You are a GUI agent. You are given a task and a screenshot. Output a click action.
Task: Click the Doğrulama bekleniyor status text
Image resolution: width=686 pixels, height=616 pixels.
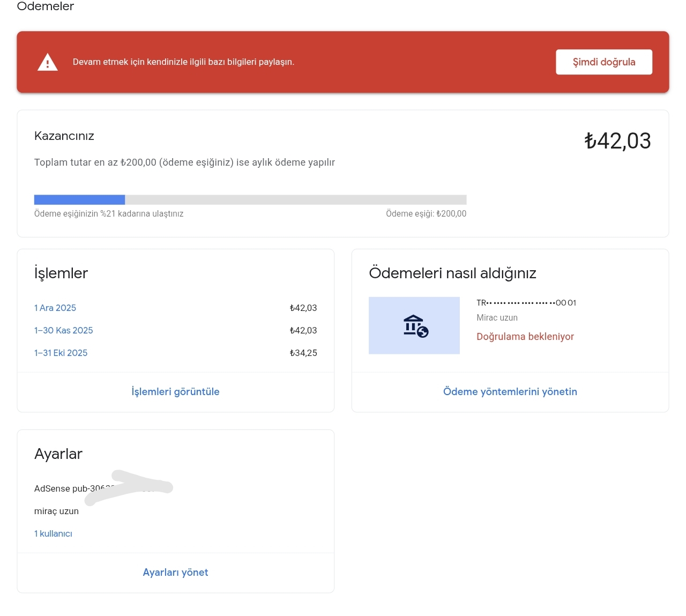coord(525,337)
